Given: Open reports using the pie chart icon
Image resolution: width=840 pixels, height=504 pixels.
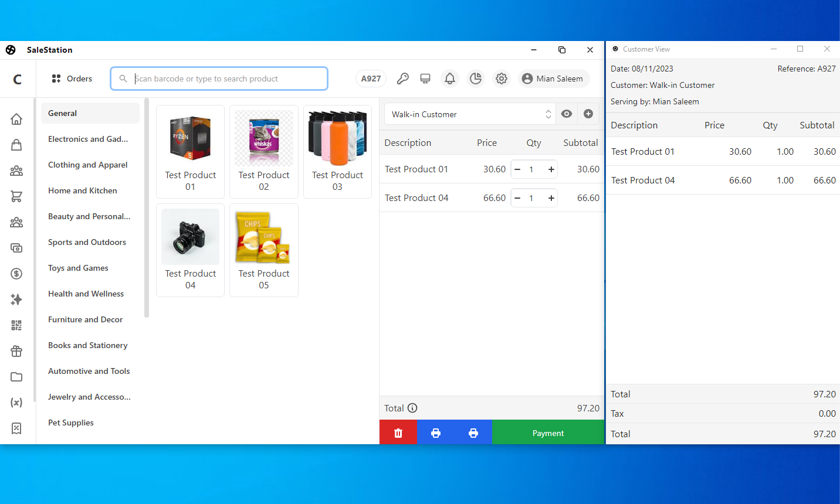Looking at the screenshot, I should (476, 78).
